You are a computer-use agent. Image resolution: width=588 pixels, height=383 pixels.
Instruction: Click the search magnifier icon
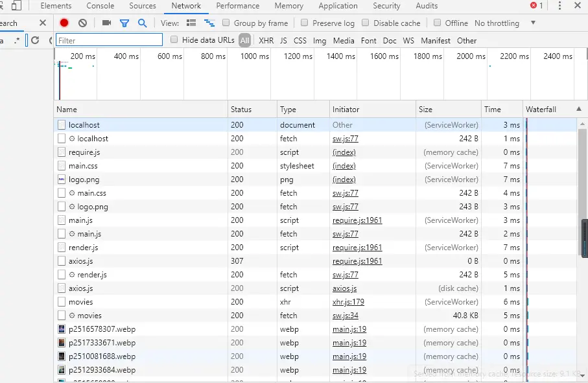coord(142,23)
